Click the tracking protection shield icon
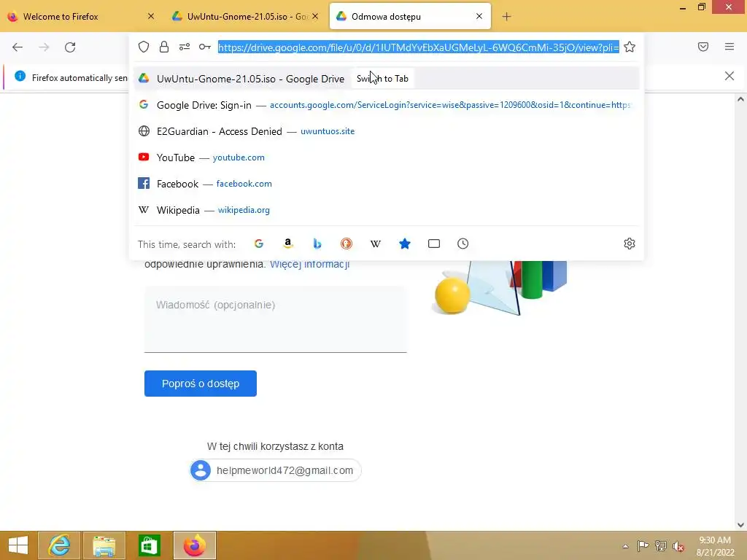747x560 pixels. 144,47
